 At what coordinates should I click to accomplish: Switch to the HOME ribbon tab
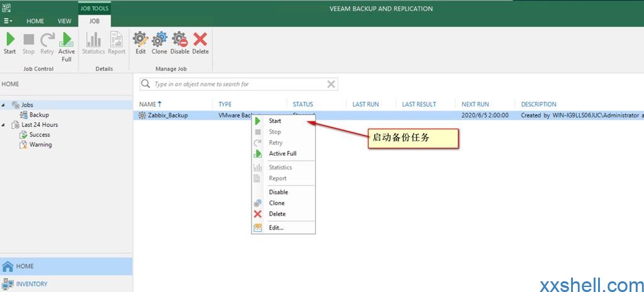coord(35,21)
